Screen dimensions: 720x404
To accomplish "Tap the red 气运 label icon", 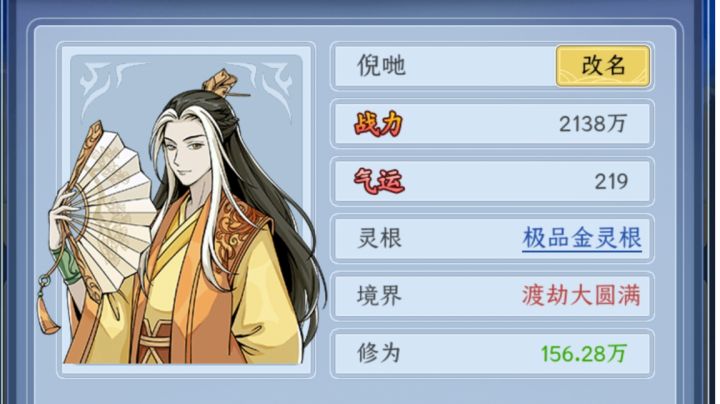I will (379, 181).
